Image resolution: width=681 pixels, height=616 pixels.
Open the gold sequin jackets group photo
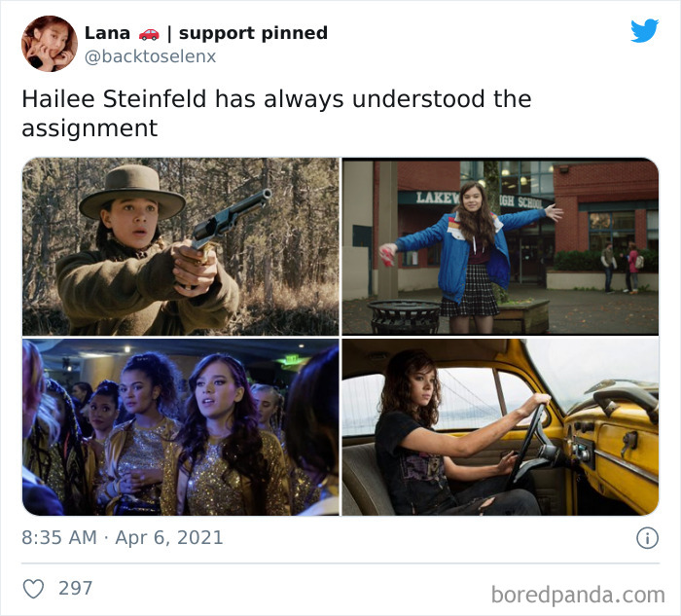181,427
